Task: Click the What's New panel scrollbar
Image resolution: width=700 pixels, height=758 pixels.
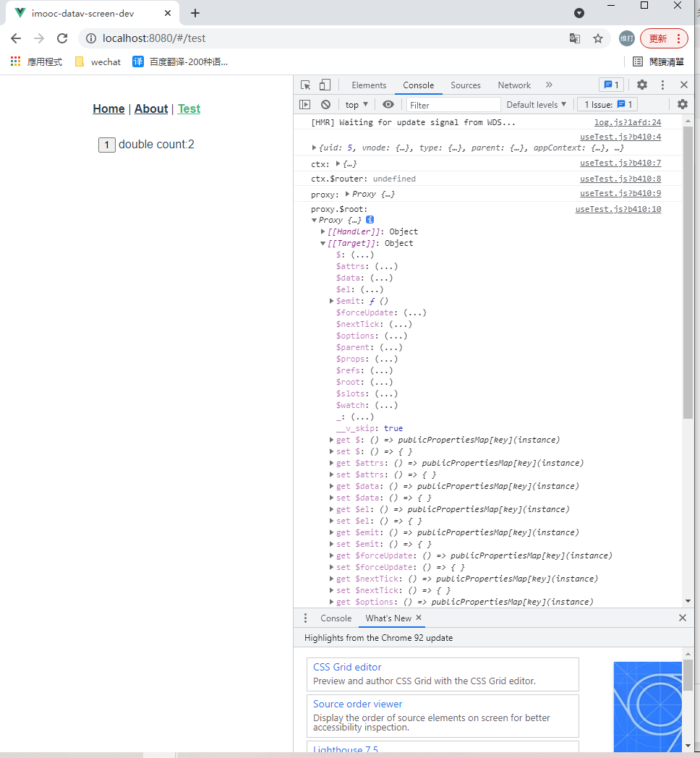Action: click(x=688, y=675)
